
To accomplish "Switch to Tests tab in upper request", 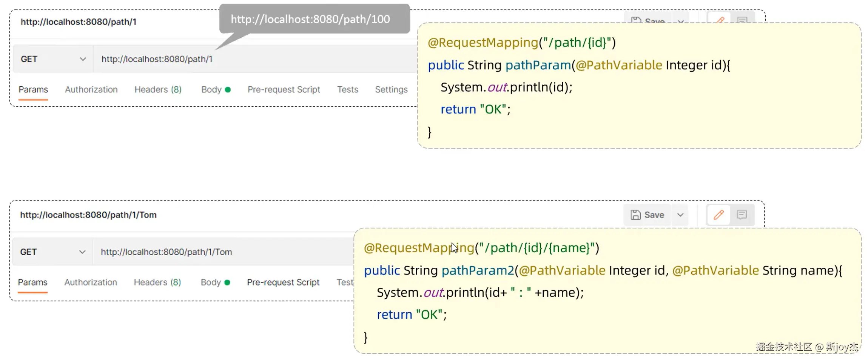I will [x=347, y=90].
